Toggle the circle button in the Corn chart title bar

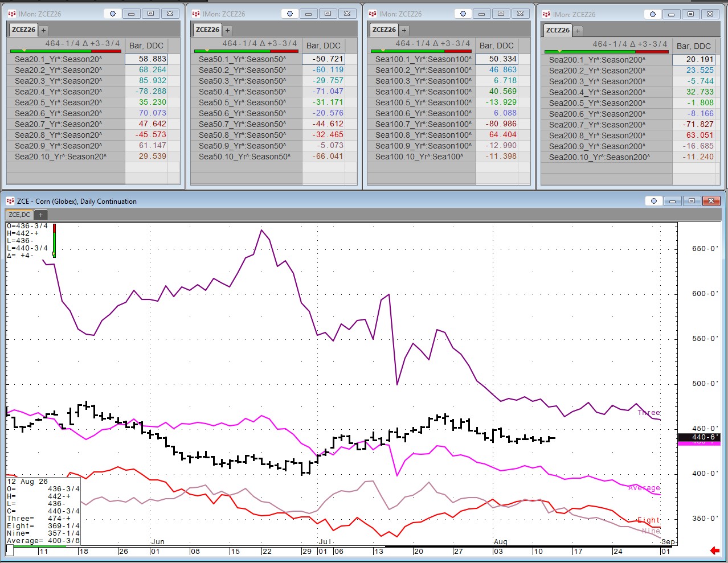click(654, 201)
